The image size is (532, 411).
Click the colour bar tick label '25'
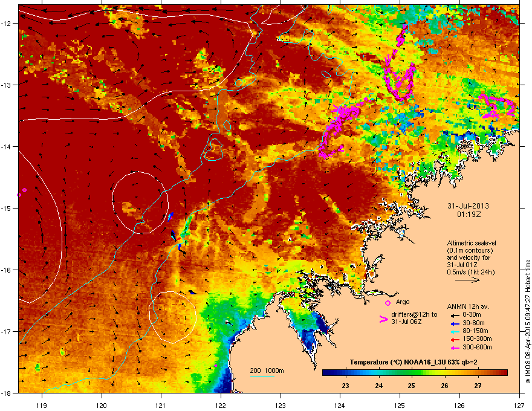[x=412, y=386]
